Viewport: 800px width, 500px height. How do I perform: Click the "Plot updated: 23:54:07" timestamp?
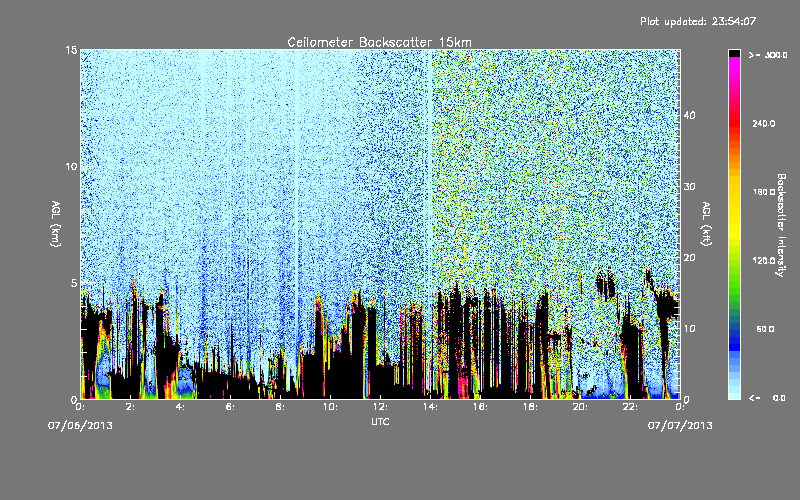tap(698, 21)
